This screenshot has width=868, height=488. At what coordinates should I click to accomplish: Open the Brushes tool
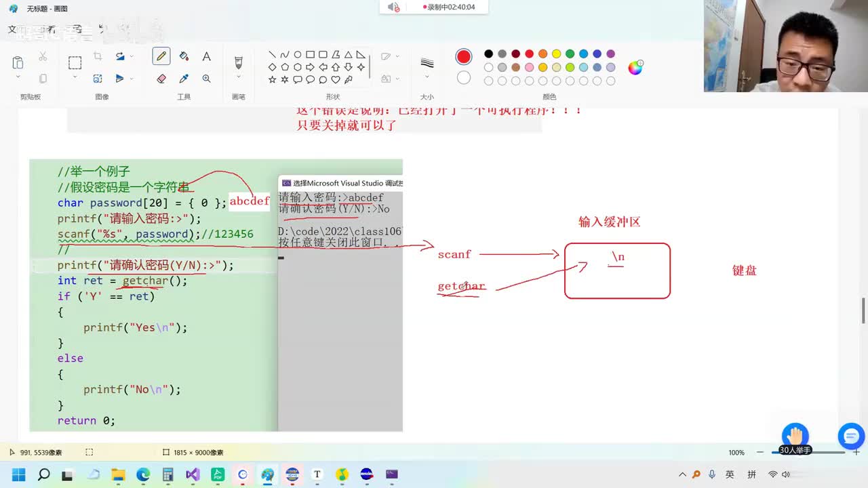238,62
